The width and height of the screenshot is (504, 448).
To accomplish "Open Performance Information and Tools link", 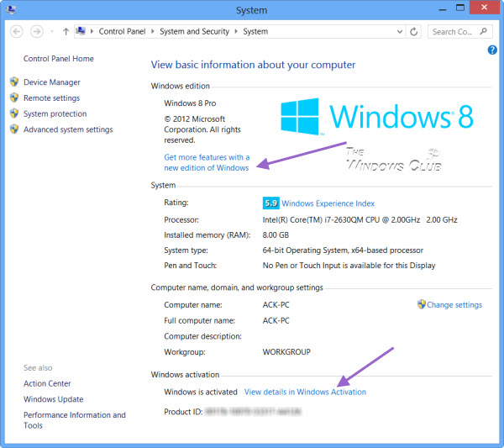I will 75,420.
